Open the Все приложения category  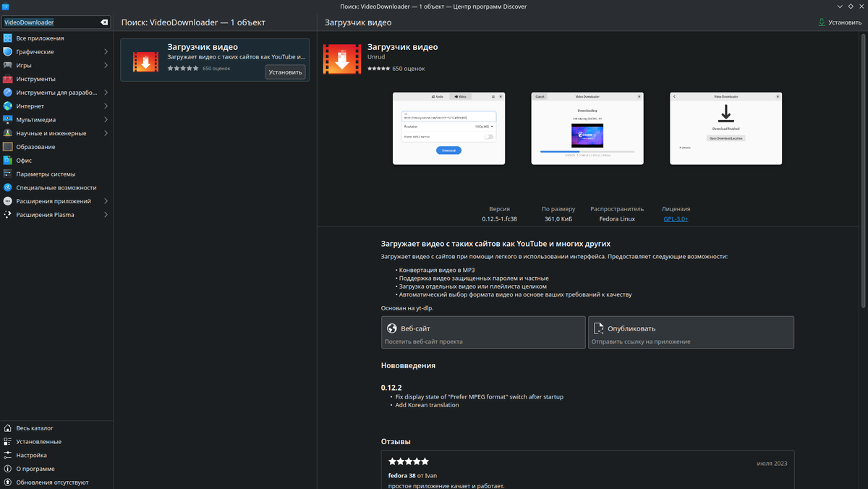pos(56,38)
